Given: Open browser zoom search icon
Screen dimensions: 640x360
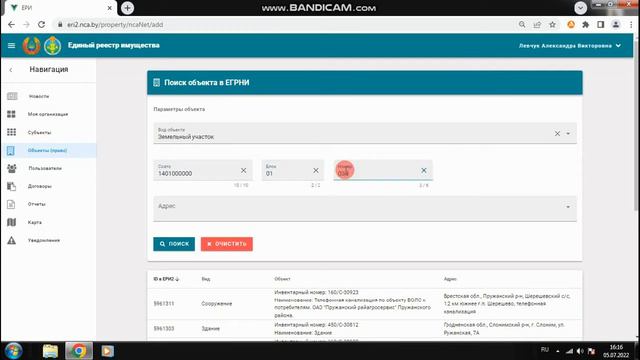Looking at the screenshot, I should (522, 24).
